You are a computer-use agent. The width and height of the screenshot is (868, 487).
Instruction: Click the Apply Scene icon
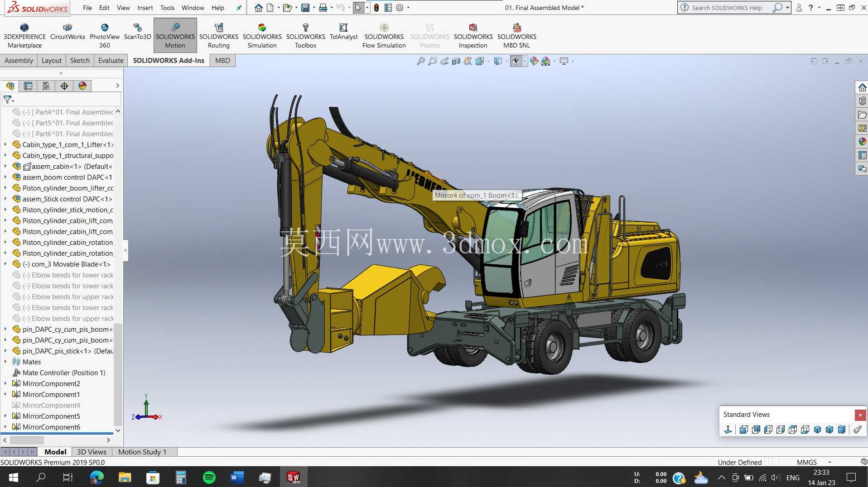tap(546, 61)
